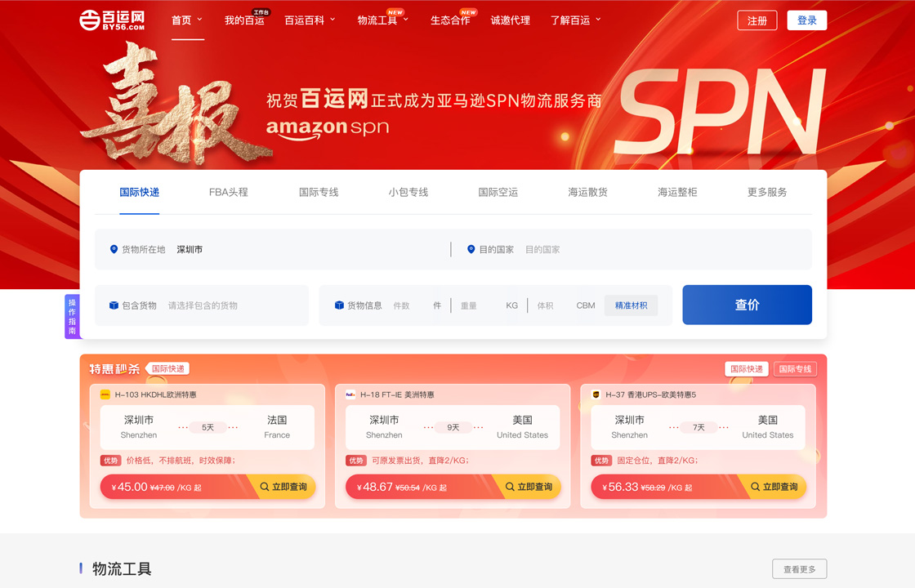The height and width of the screenshot is (588, 915).
Task: Select the 海运整柜 tab
Action: point(677,192)
